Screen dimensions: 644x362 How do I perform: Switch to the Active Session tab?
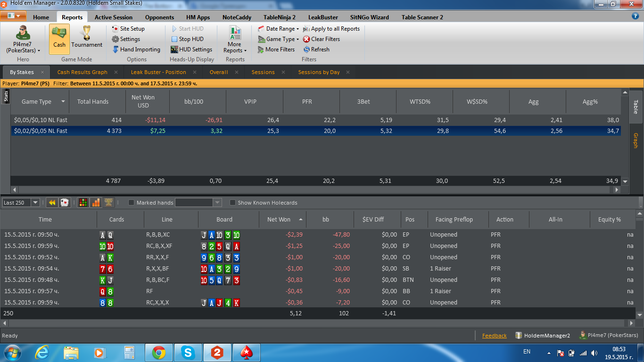114,17
